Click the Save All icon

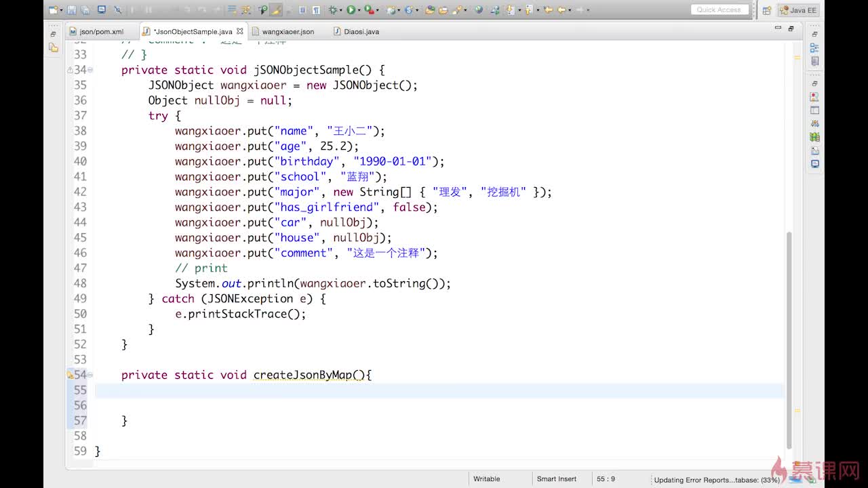pyautogui.click(x=85, y=10)
